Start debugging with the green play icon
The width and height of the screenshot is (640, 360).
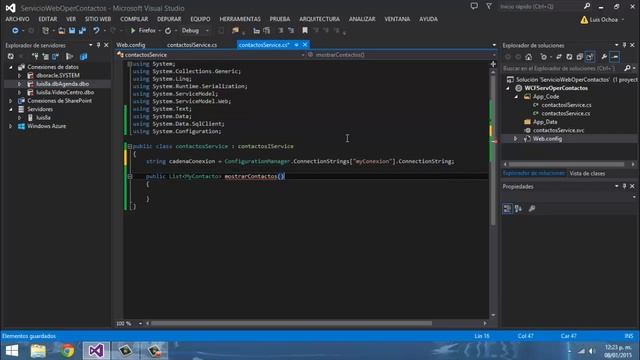pos(133,31)
